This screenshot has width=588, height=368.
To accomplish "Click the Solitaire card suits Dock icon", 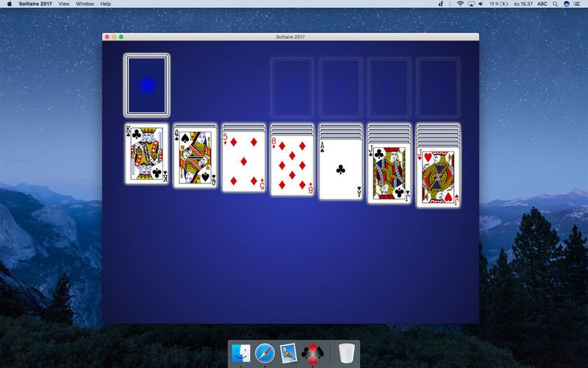I will [x=312, y=353].
